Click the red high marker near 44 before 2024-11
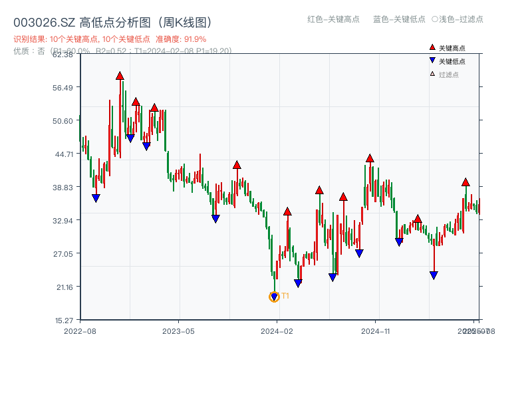The image size is (532, 399). point(370,158)
